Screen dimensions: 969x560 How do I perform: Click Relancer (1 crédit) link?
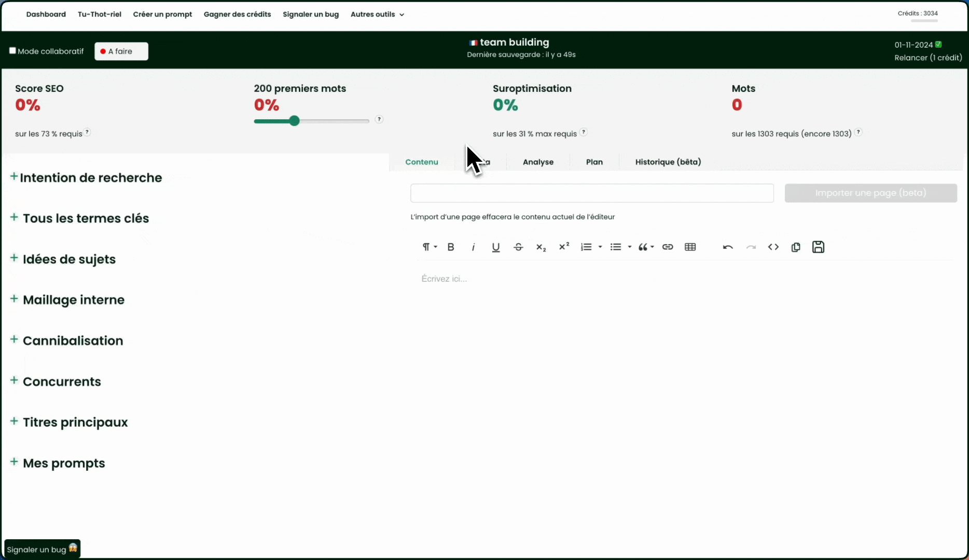click(928, 58)
